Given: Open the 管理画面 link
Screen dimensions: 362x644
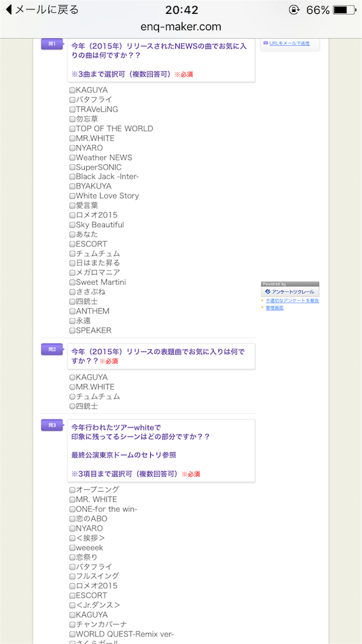Looking at the screenshot, I should click(274, 308).
